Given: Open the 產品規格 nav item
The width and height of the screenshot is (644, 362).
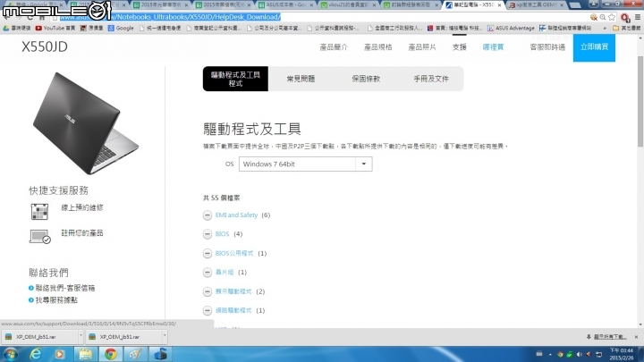Looking at the screenshot, I should click(377, 47).
